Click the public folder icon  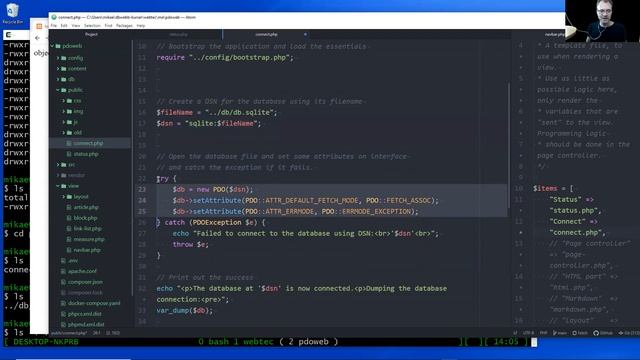[x=64, y=90]
